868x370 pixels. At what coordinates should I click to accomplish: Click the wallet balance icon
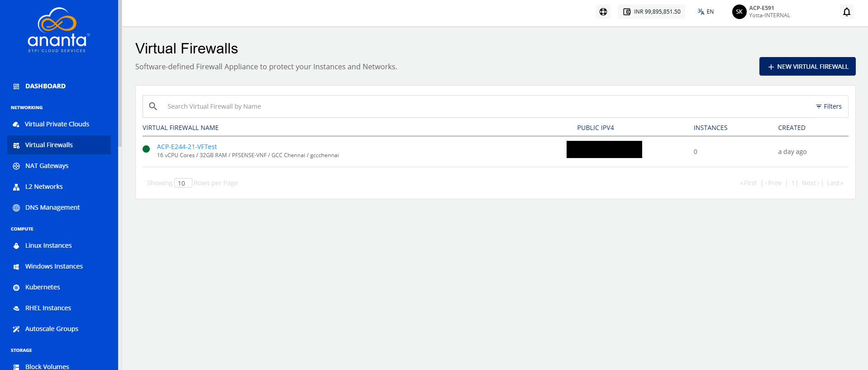pyautogui.click(x=627, y=12)
